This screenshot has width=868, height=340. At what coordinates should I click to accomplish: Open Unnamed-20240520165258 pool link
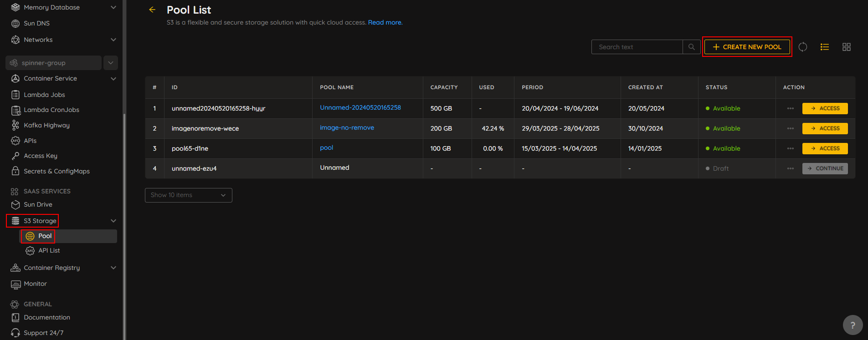pos(360,107)
